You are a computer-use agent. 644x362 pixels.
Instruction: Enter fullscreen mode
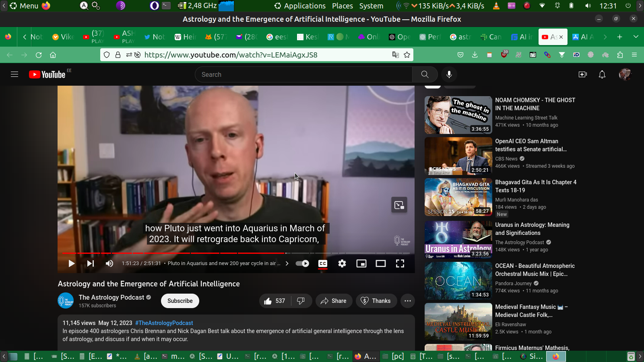[x=400, y=263]
